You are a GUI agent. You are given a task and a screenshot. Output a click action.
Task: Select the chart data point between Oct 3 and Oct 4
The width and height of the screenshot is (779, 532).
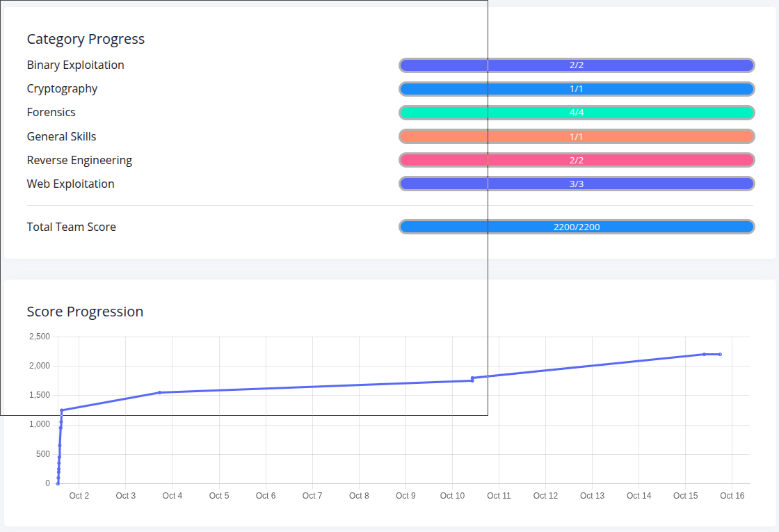pyautogui.click(x=160, y=392)
